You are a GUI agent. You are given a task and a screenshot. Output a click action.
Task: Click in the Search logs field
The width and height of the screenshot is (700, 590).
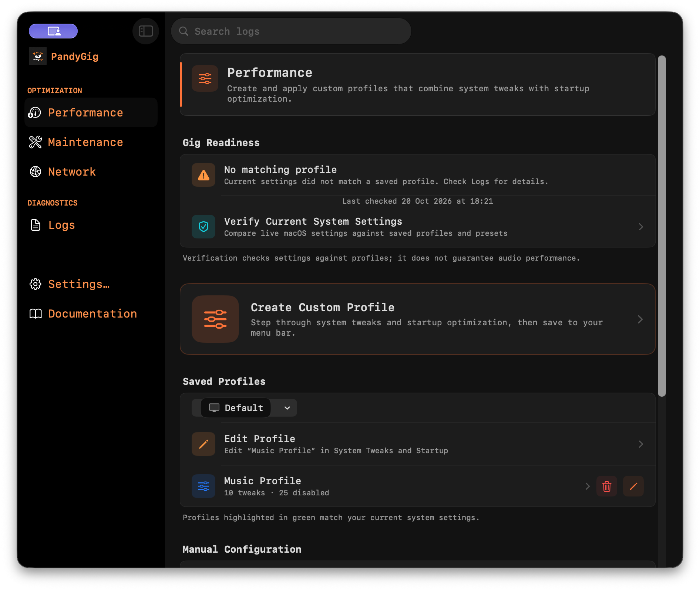tap(291, 31)
